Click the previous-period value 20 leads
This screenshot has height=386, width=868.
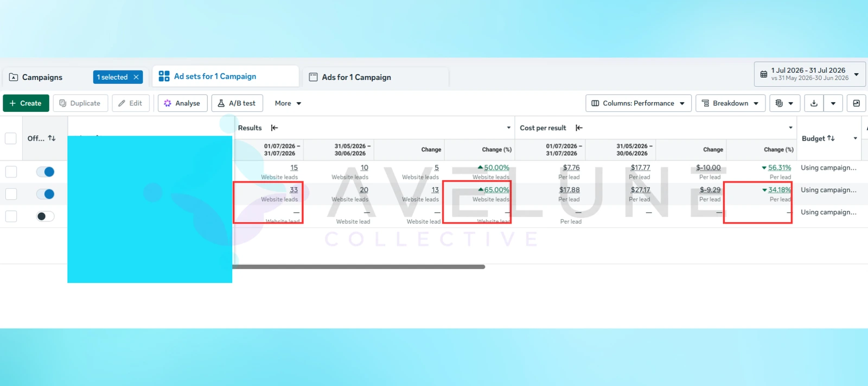363,190
